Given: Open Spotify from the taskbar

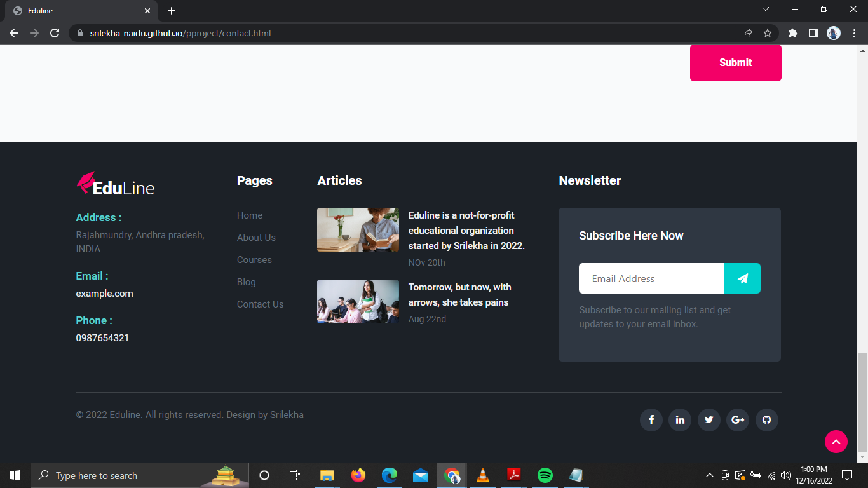Looking at the screenshot, I should click(x=545, y=475).
